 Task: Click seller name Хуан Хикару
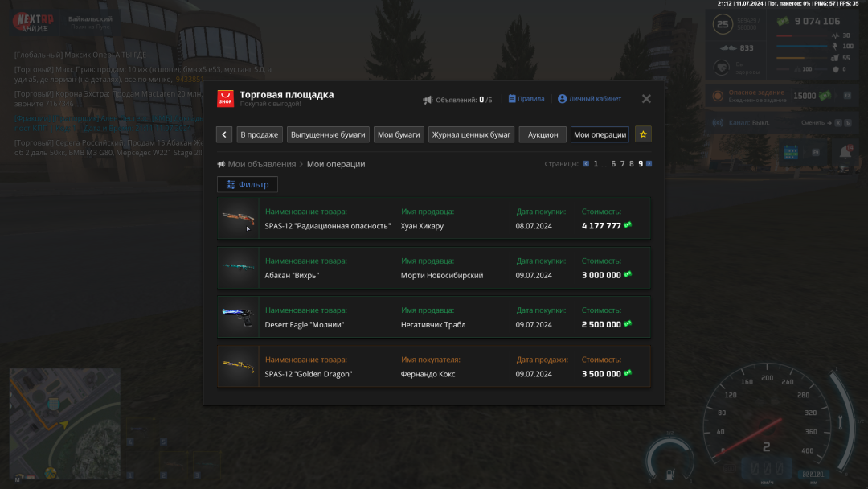(423, 226)
